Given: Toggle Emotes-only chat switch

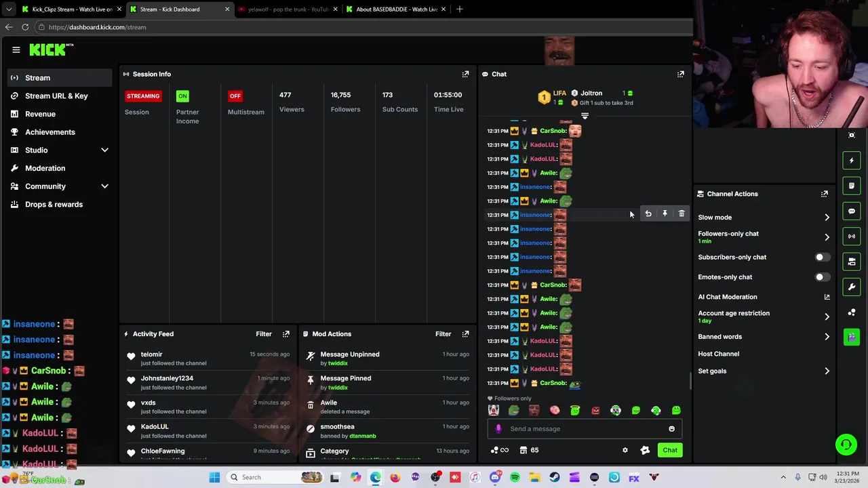Looking at the screenshot, I should (x=821, y=277).
